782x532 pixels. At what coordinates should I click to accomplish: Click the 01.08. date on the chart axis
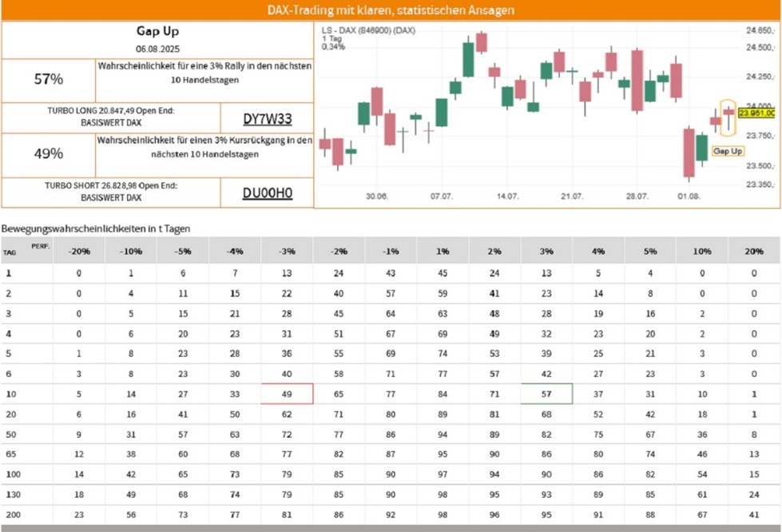689,197
